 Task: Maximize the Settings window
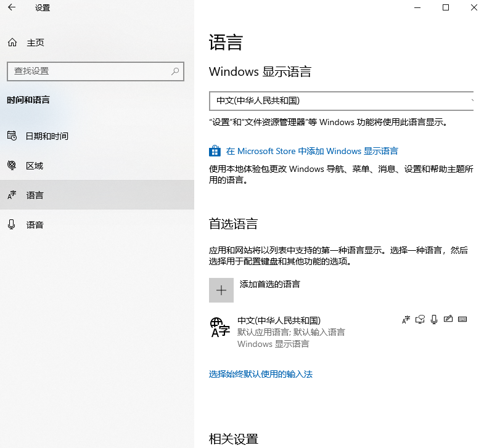[446, 8]
